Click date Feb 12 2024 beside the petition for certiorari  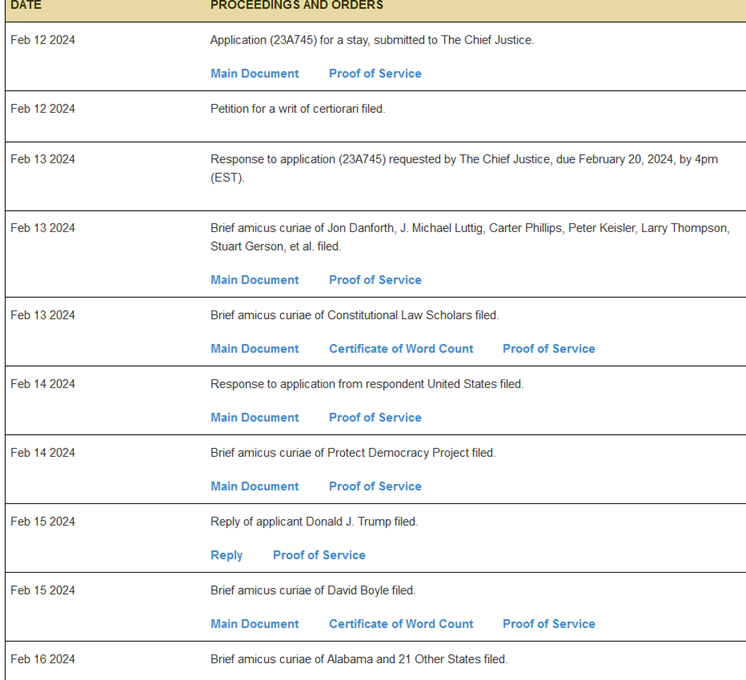tap(43, 109)
